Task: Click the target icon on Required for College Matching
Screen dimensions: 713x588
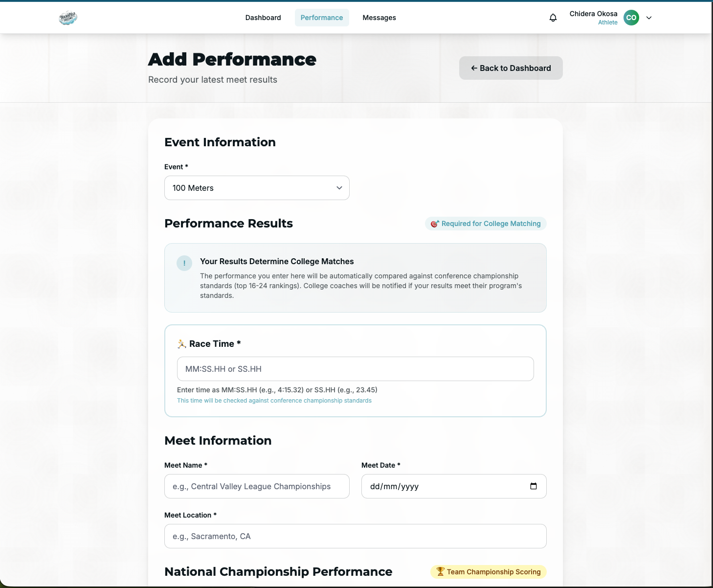Action: point(435,224)
